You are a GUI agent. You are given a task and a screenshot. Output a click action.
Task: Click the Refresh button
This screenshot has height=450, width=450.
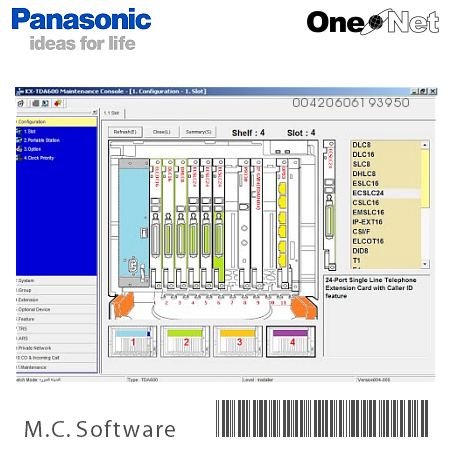coord(125,132)
